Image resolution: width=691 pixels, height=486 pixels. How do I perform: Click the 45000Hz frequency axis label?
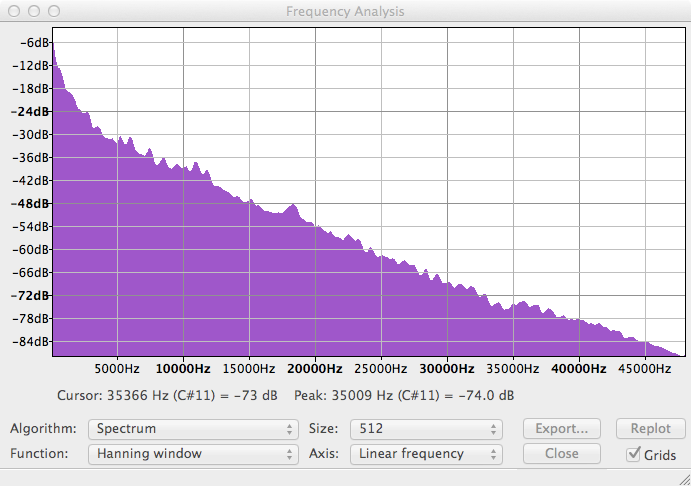point(645,369)
